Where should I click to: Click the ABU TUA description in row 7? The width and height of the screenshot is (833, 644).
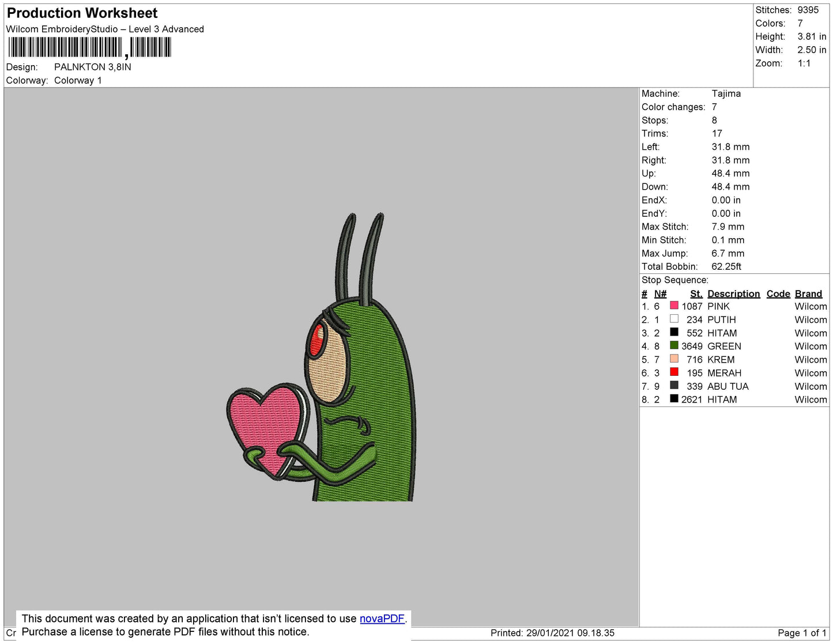(728, 386)
